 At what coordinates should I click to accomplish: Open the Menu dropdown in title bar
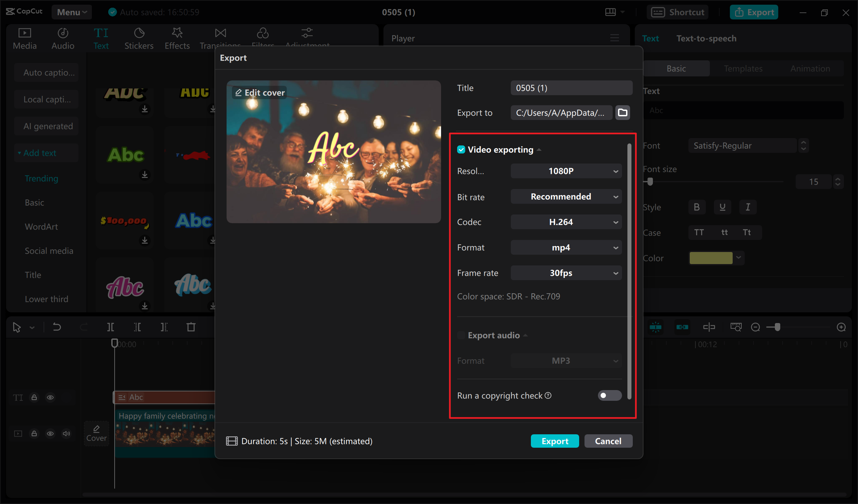click(71, 12)
